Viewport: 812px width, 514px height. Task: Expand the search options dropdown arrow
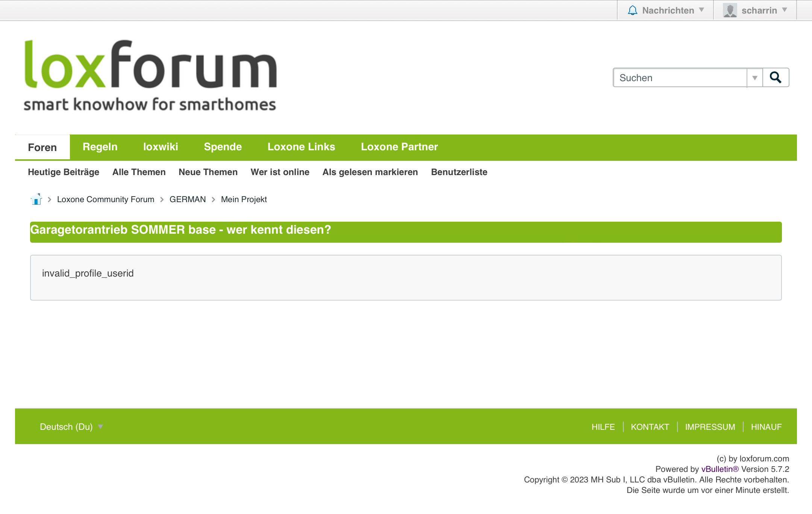[754, 78]
